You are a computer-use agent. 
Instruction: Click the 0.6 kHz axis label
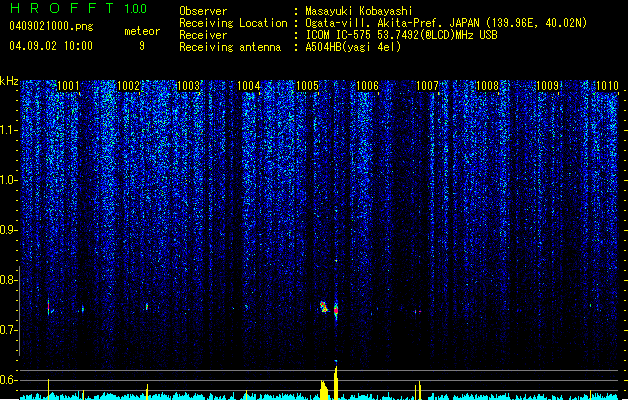coord(8,380)
